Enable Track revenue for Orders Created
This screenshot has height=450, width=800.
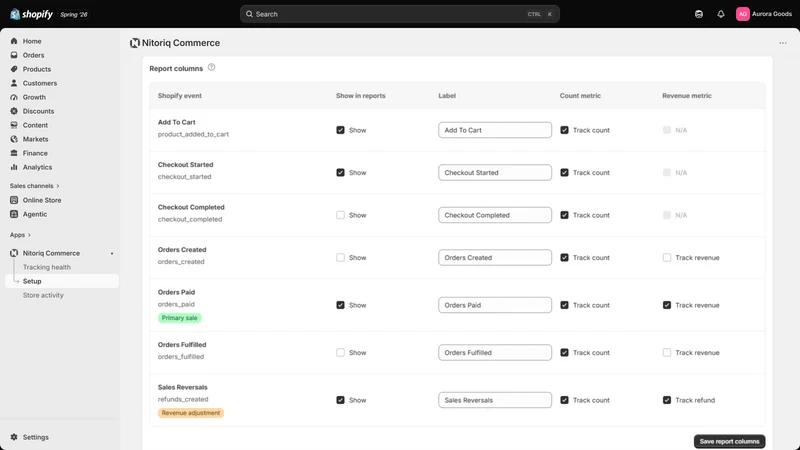pyautogui.click(x=667, y=258)
